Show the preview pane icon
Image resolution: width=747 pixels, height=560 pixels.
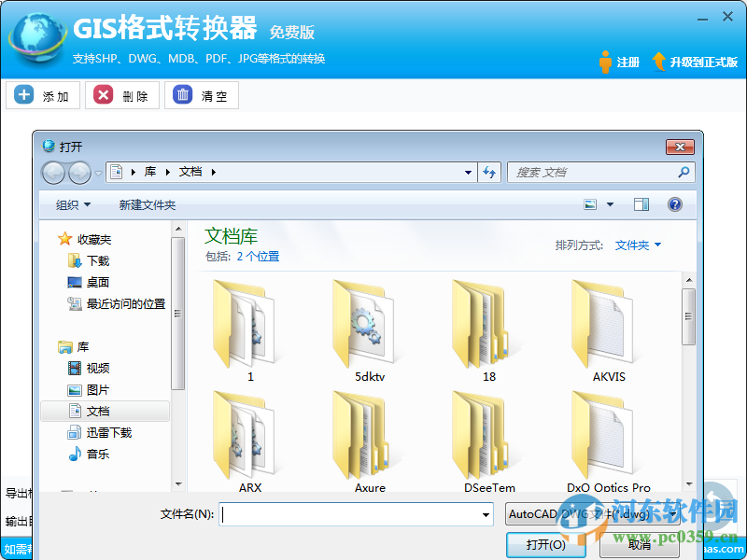[641, 203]
